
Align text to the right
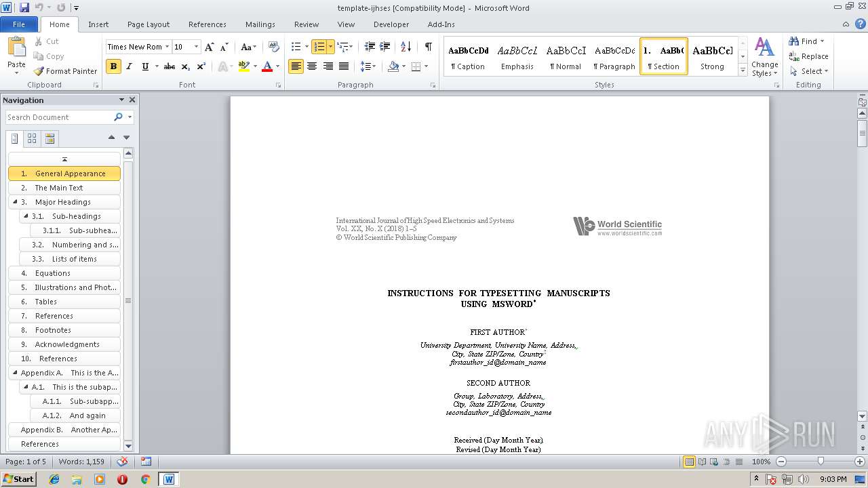point(328,66)
